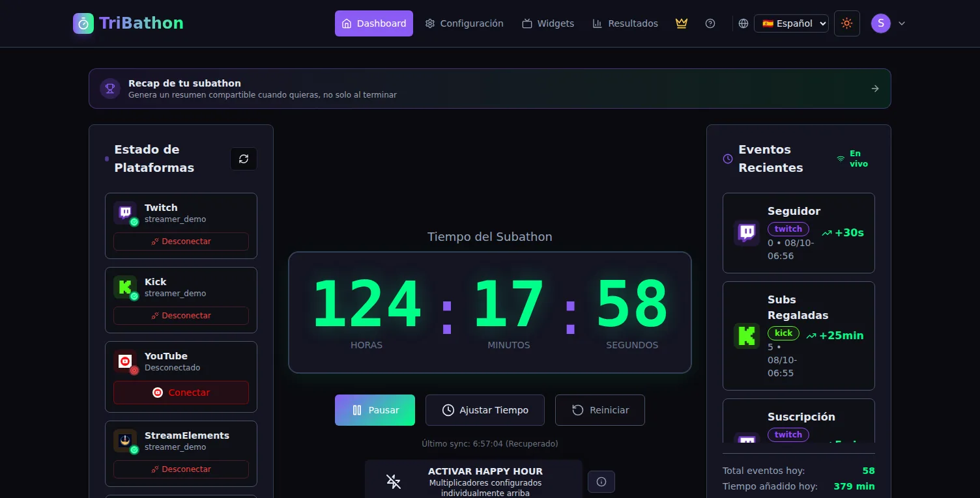Click the Kick platform logo icon
The width and height of the screenshot is (980, 498).
coord(125,287)
